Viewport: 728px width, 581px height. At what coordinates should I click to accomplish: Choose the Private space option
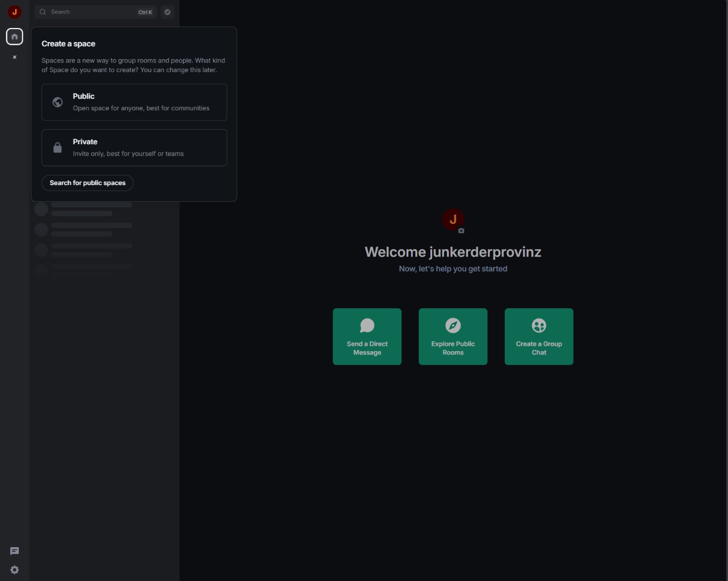(134, 147)
